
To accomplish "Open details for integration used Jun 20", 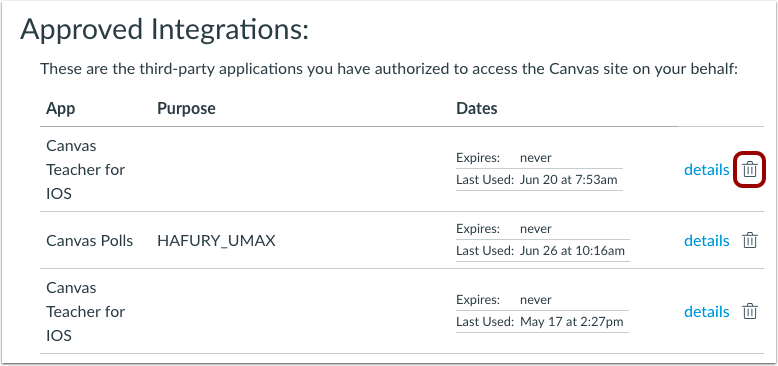I will point(707,170).
